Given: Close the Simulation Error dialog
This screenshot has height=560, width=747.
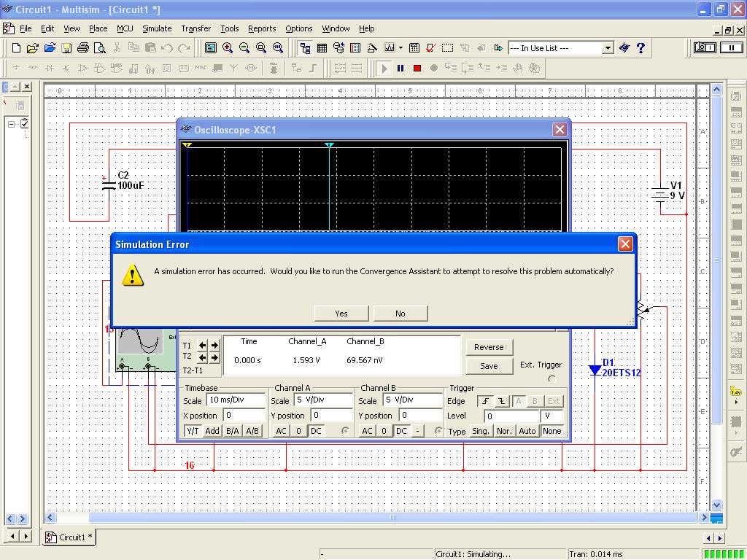Looking at the screenshot, I should pos(625,244).
